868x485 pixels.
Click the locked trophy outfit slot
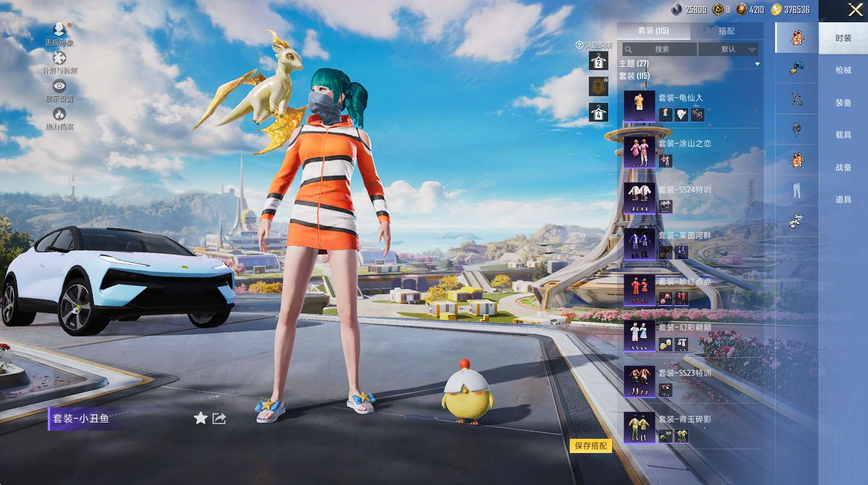598,86
